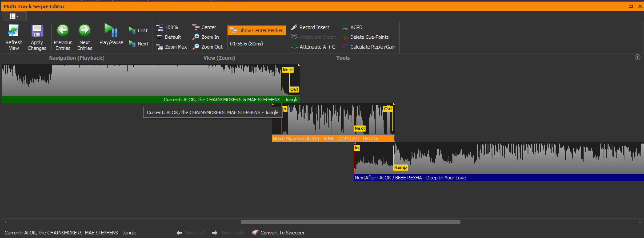Viewport: 644px width, 238px height.
Task: Play the Next segue transition
Action: pos(138,44)
